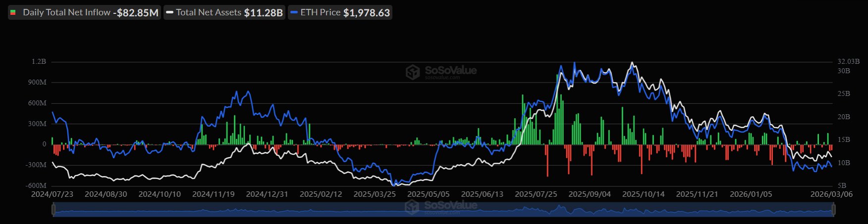Click the sosovalue.com watermark text in chart
868x224 pixels.
(442, 78)
